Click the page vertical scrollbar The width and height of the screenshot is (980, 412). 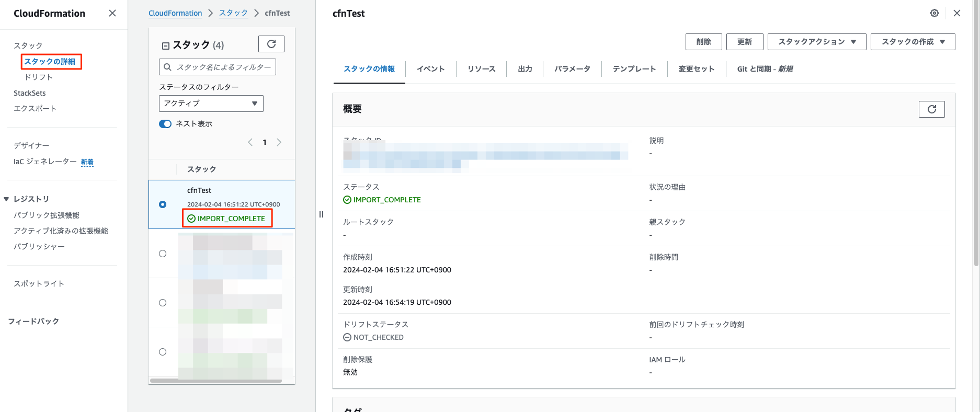tap(976, 133)
